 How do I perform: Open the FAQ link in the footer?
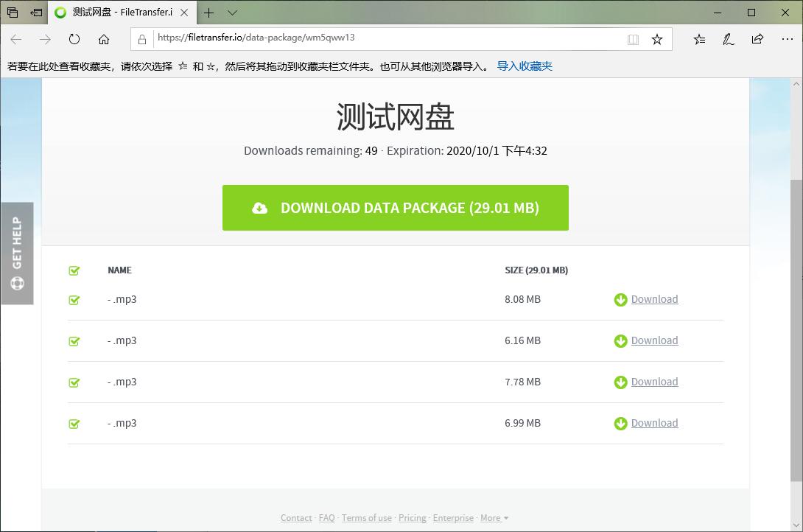pos(326,517)
